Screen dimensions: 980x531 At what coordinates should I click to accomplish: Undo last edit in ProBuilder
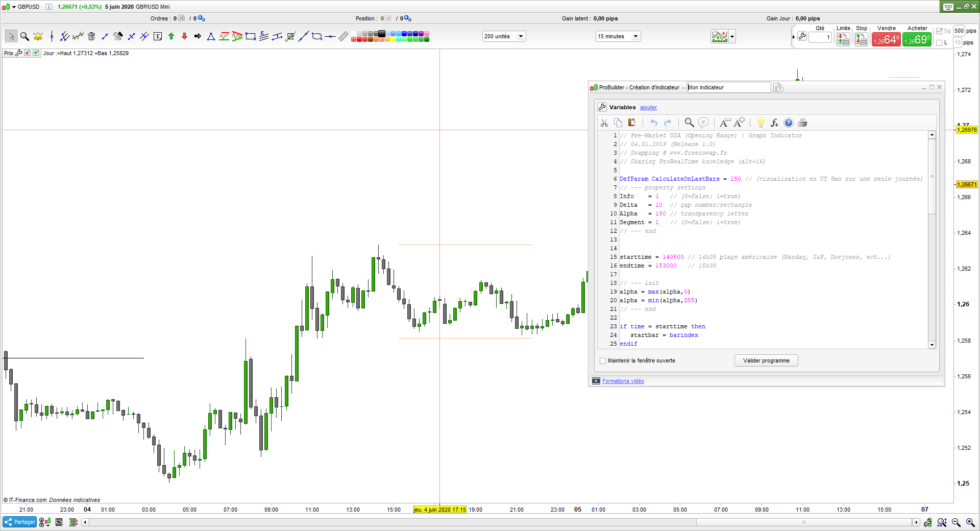pos(654,123)
